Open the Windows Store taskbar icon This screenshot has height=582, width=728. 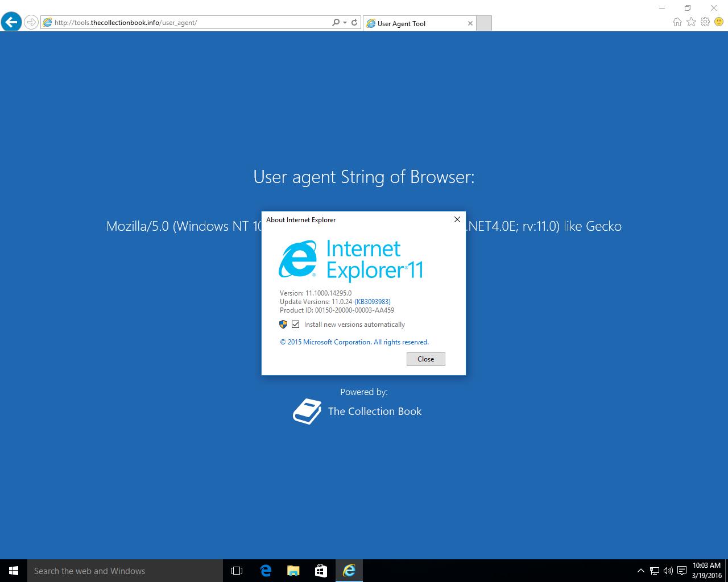click(x=321, y=571)
